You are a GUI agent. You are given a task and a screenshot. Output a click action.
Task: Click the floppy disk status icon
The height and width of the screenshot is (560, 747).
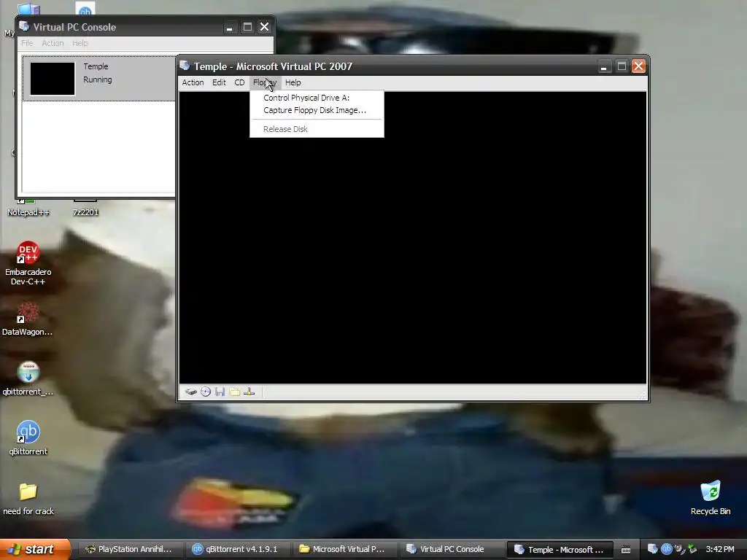220,392
